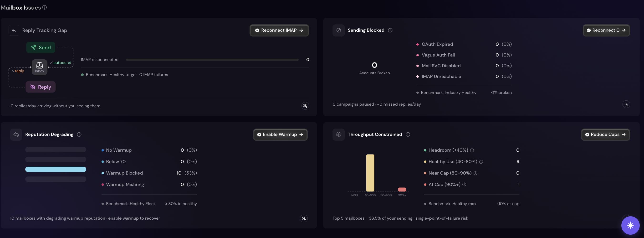Click the Reconnect IMAP button
Viewport: 644px width, 238px height.
coord(279,30)
